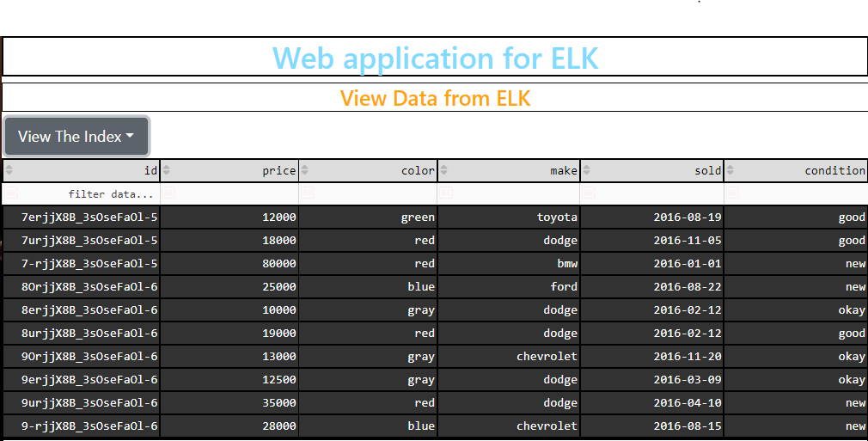Select blue color in the 28000 row
The image size is (868, 441).
[x=368, y=426]
